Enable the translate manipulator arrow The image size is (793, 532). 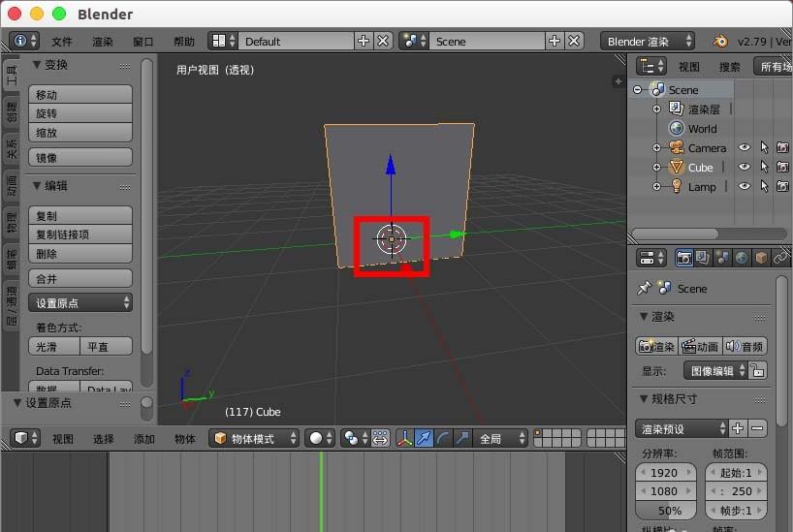coord(424,438)
